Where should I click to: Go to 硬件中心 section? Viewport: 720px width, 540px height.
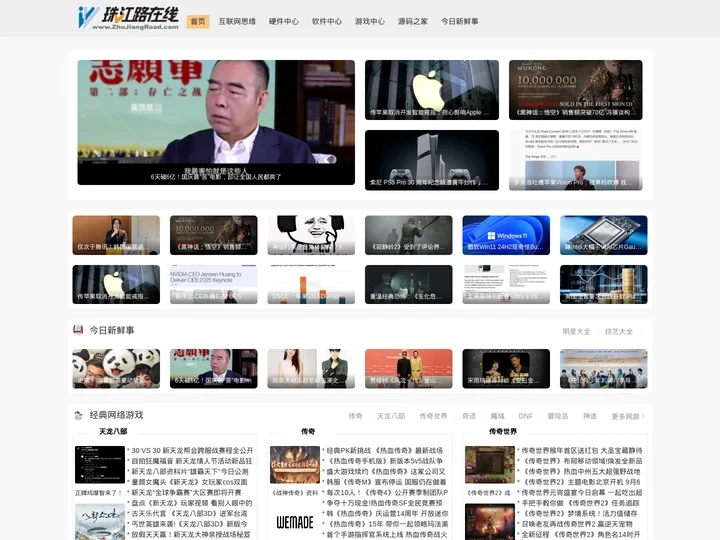283,22
